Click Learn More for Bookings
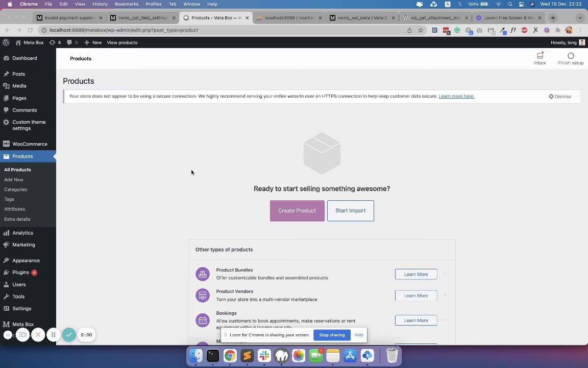This screenshot has width=588, height=368. [x=416, y=320]
